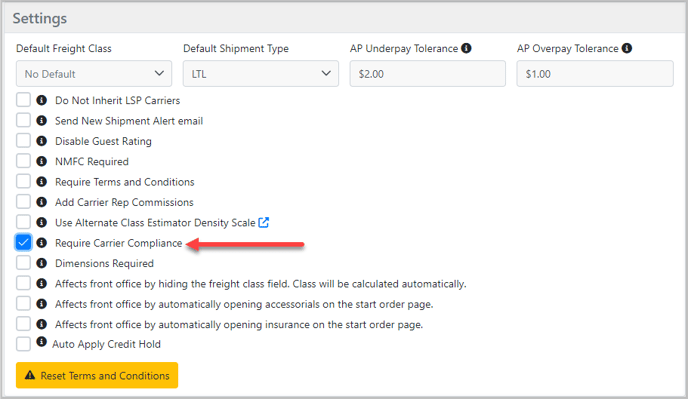The width and height of the screenshot is (688, 399).
Task: Click the AP Overpay Tolerance input field
Action: pyautogui.click(x=595, y=74)
